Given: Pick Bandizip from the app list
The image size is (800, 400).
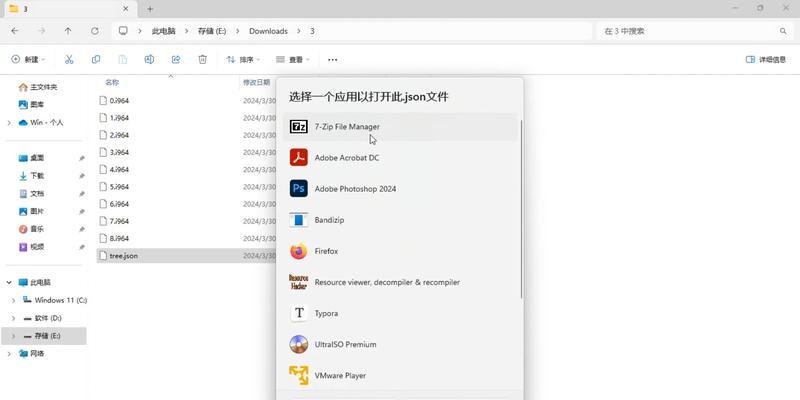Looking at the screenshot, I should [x=401, y=220].
